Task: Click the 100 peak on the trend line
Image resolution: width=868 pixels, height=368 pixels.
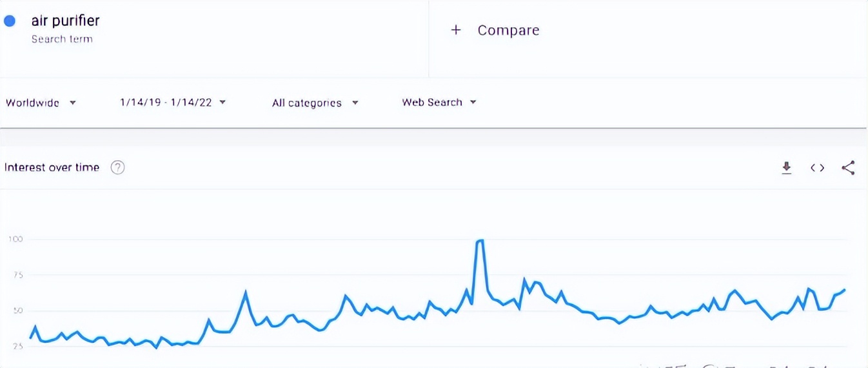Action: 480,241
